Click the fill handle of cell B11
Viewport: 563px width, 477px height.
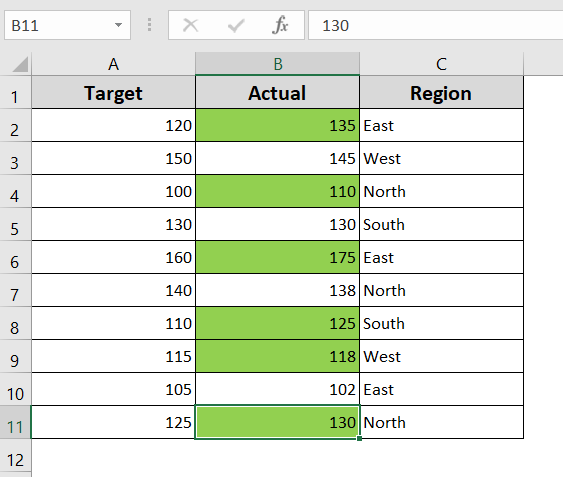pos(359,439)
